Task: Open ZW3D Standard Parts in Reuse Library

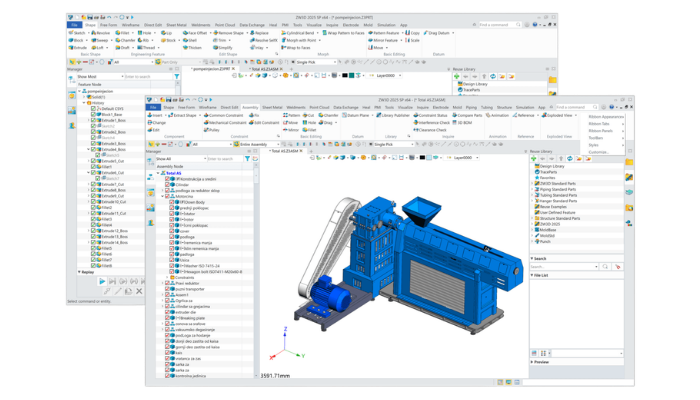Action: pos(558,183)
